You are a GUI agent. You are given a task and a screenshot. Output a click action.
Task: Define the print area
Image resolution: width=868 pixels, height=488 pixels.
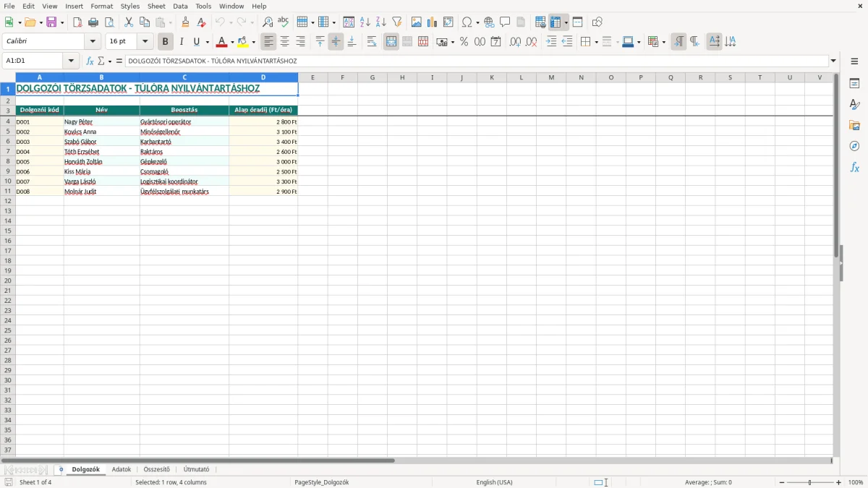[x=540, y=22]
